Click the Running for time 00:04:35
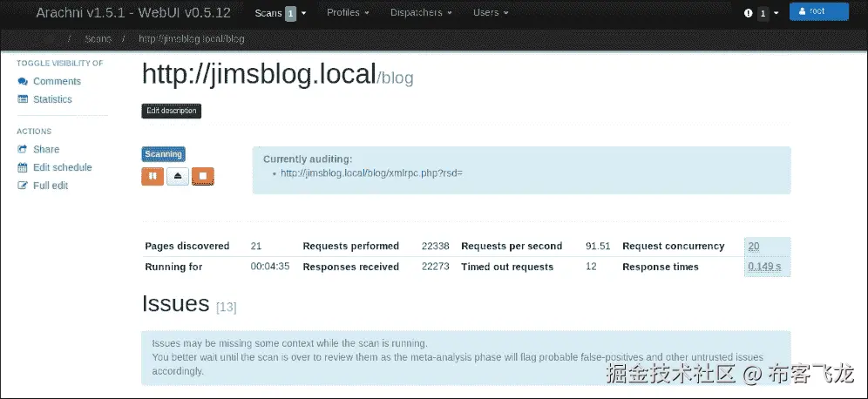Image resolution: width=868 pixels, height=399 pixels. click(x=270, y=267)
